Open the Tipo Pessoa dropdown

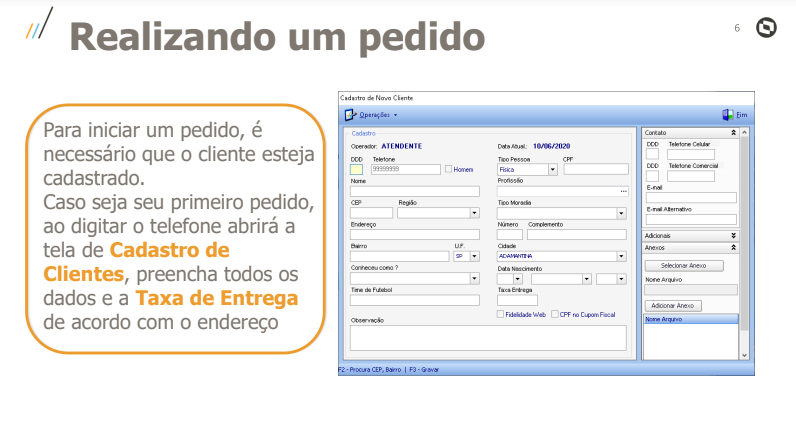553,169
